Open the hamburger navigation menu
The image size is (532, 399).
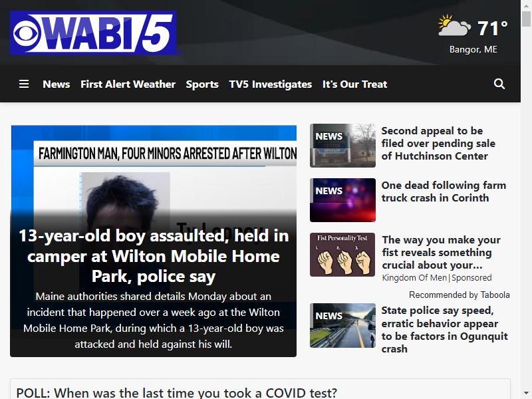[x=24, y=84]
